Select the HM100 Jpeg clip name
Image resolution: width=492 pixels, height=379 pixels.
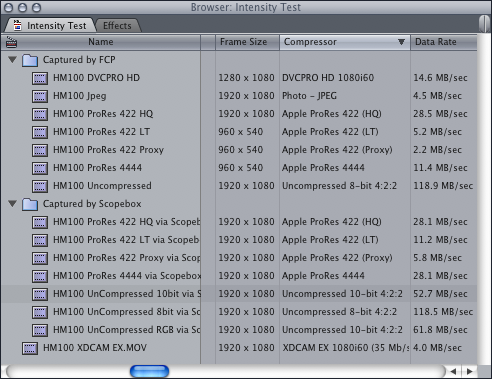click(x=80, y=96)
